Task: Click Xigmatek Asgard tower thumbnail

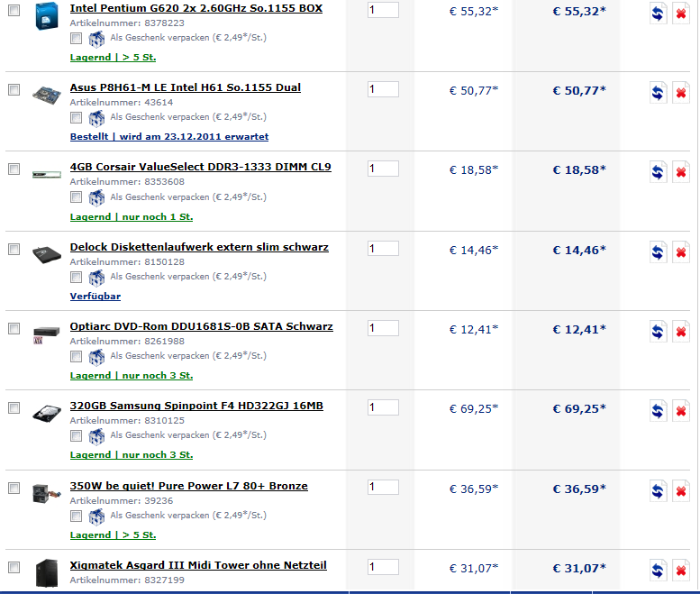Action: click(47, 573)
